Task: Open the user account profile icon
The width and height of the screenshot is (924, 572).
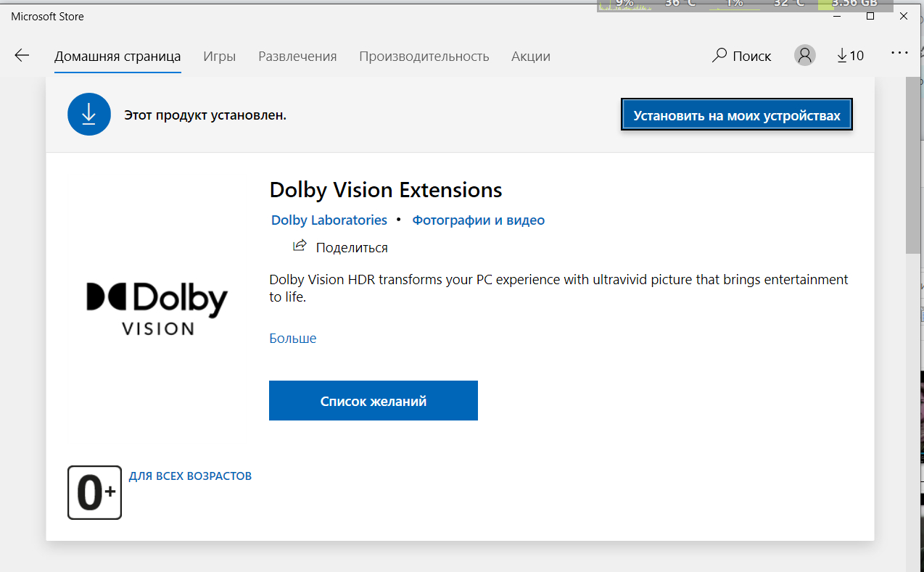Action: [804, 56]
